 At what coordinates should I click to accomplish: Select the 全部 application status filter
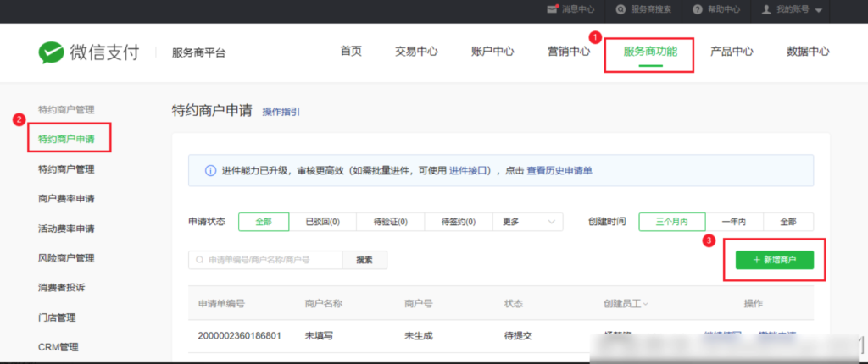coord(263,222)
